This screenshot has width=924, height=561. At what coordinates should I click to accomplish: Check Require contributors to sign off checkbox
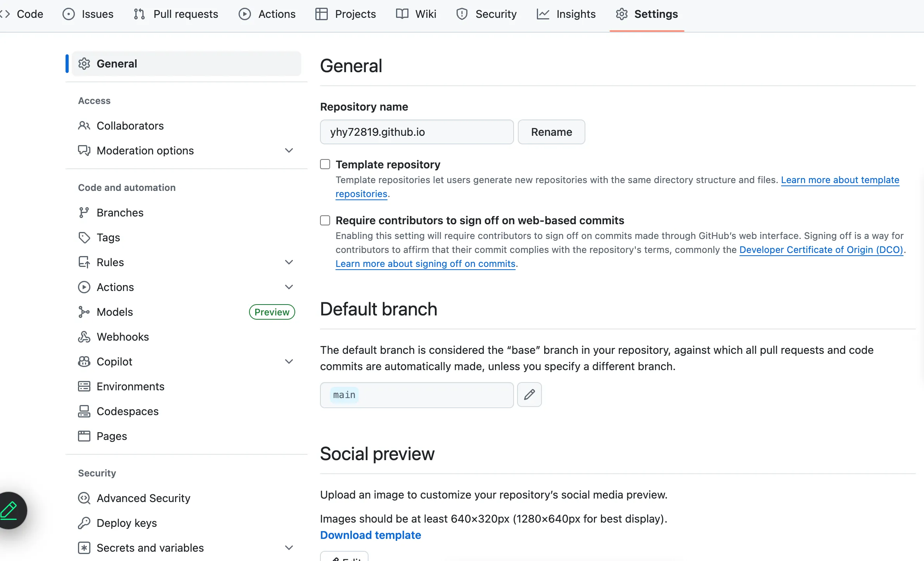(325, 220)
